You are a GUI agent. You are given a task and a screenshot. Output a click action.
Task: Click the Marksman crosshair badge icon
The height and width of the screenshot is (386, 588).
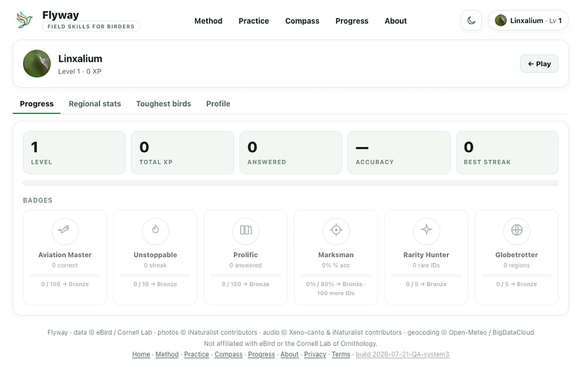(x=336, y=231)
